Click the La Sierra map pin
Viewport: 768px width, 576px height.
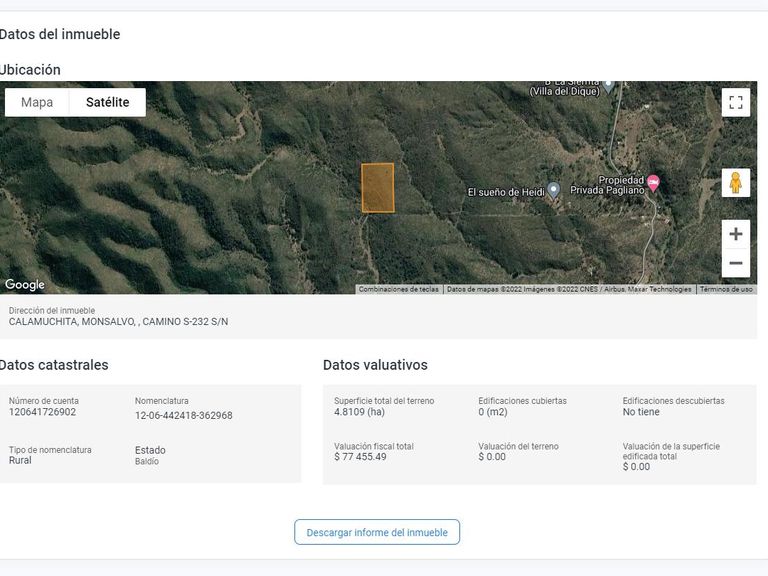(608, 86)
